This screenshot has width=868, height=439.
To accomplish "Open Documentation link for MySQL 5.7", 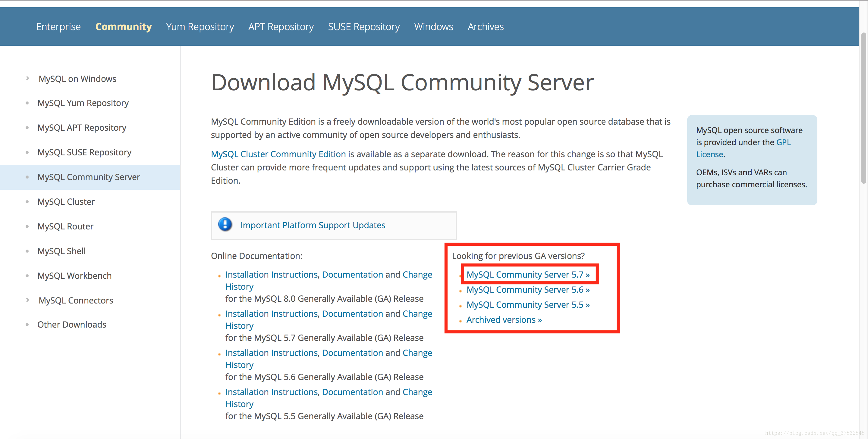I will pos(352,313).
